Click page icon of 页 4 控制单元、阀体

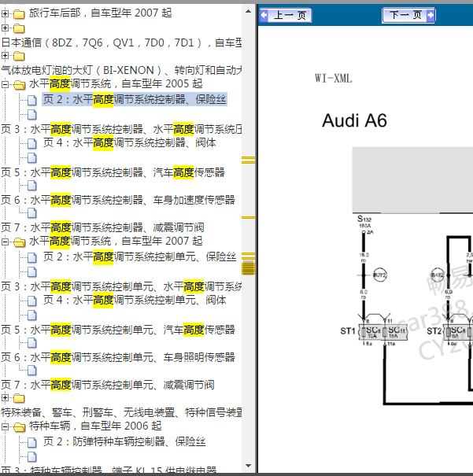click(32, 301)
